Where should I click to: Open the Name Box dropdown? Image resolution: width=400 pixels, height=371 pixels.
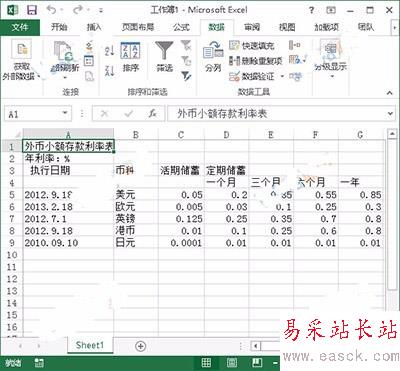pos(65,114)
